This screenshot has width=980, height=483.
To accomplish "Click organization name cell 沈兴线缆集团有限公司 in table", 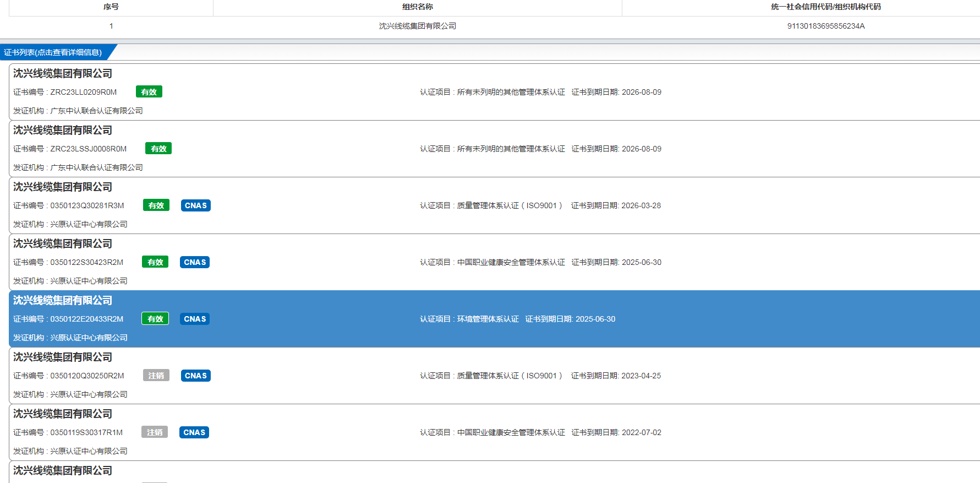I will (x=418, y=26).
